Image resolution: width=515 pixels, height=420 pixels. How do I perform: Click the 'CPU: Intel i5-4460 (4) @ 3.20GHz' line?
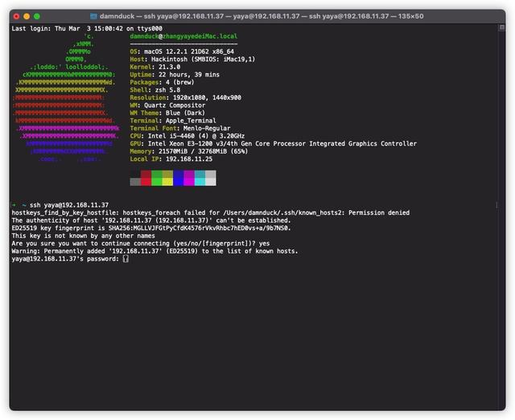(x=187, y=136)
